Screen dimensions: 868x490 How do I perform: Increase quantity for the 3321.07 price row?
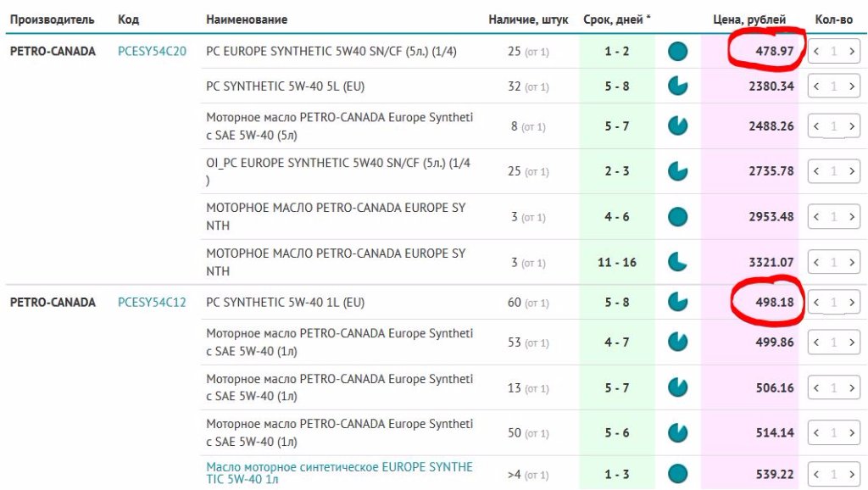coord(852,262)
